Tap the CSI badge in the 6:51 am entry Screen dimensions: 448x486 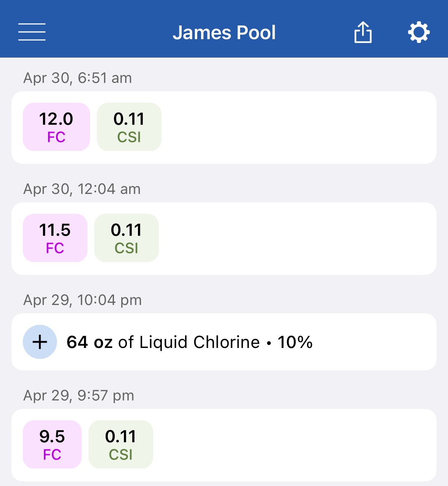click(x=129, y=127)
